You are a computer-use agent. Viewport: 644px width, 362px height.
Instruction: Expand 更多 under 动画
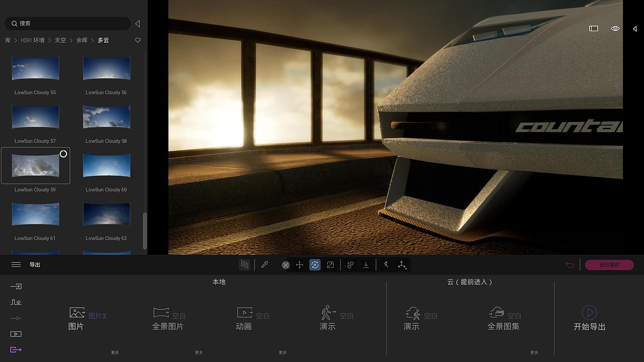click(283, 352)
